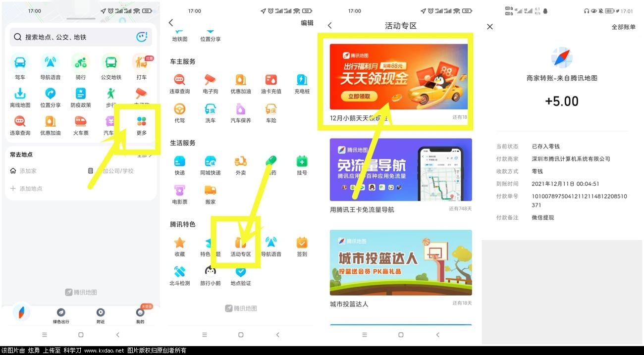Tap 2021年12月11日 00:04:51 arrival time

(566, 184)
